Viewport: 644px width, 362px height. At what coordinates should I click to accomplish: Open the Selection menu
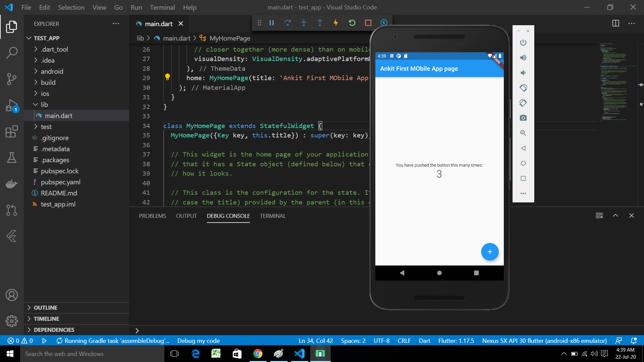click(71, 7)
